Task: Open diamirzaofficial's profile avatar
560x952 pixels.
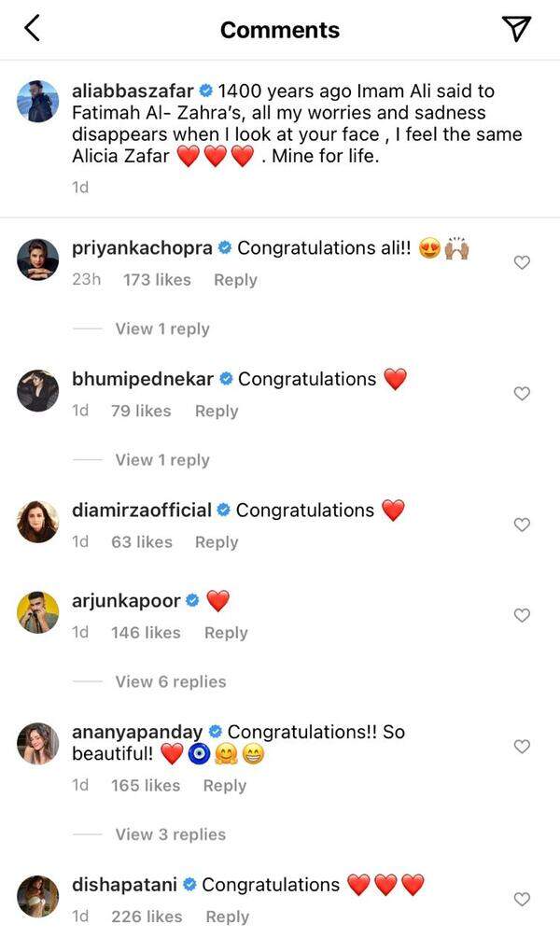Action: pos(38,521)
